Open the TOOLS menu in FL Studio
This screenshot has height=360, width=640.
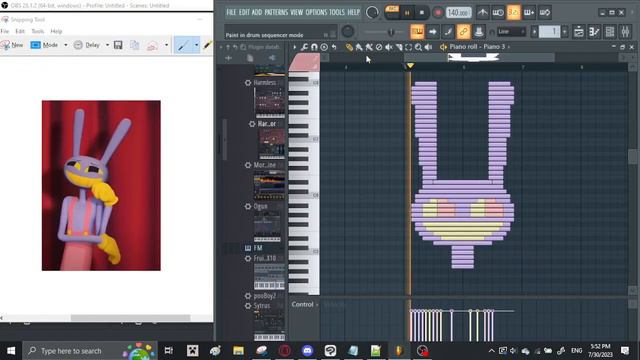[x=337, y=12]
